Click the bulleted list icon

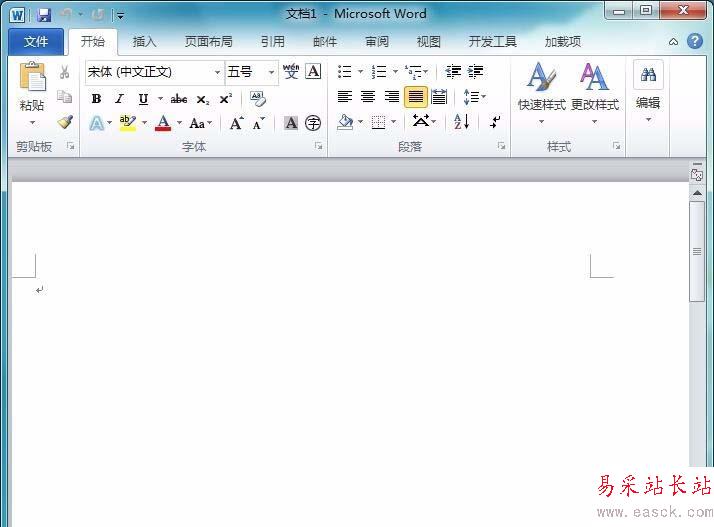pos(345,72)
